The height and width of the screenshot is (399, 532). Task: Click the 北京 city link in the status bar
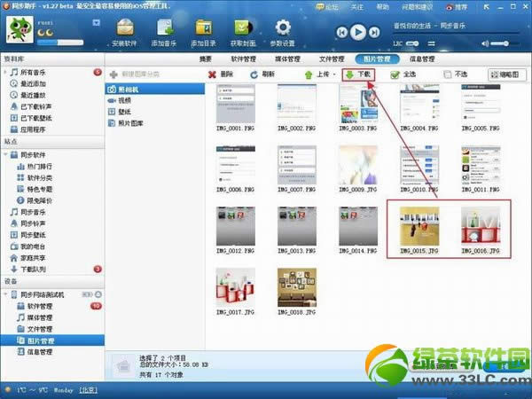pyautogui.click(x=88, y=390)
